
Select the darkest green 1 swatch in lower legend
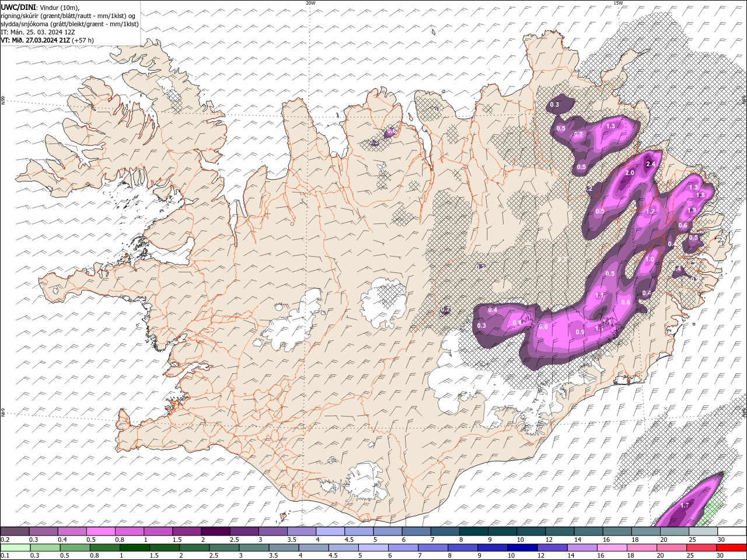tap(134, 548)
